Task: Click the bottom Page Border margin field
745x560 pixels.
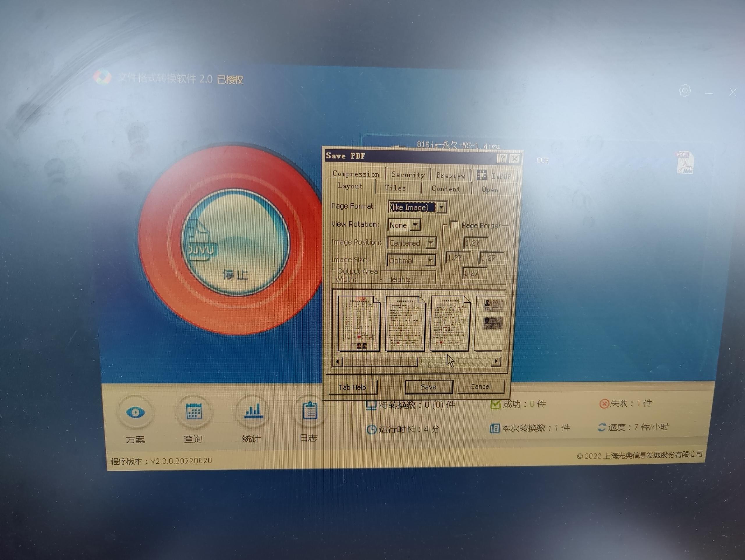Action: click(475, 273)
